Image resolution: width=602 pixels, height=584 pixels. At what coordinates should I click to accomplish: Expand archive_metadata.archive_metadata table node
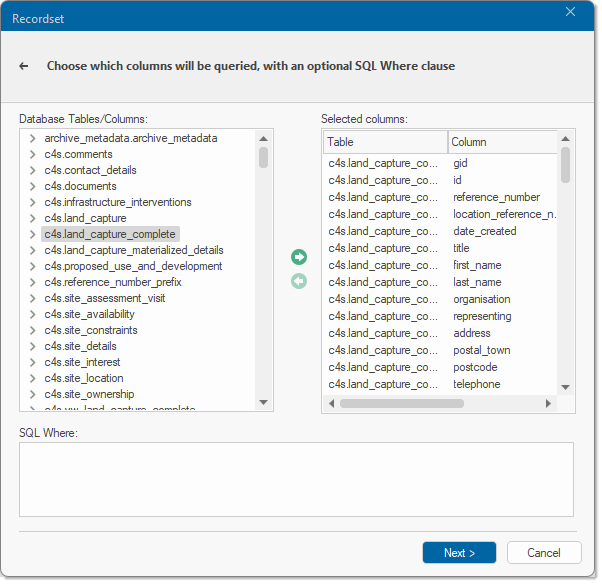[33, 138]
